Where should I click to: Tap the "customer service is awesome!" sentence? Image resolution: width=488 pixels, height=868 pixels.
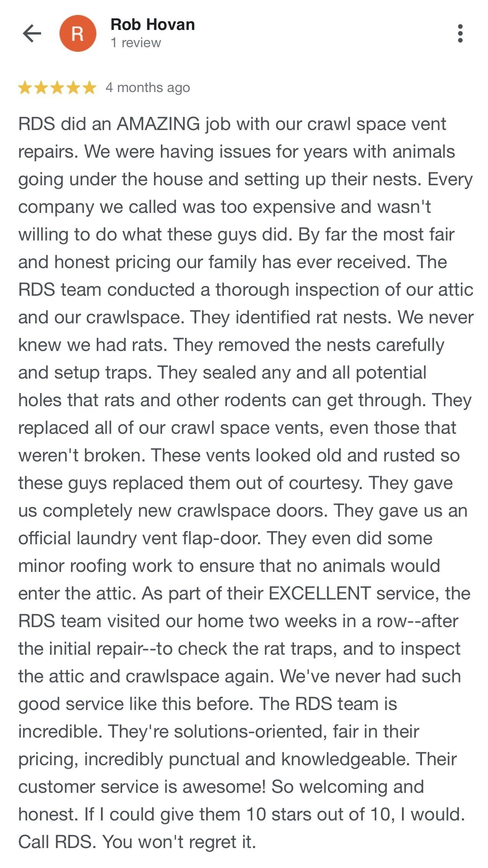[142, 787]
